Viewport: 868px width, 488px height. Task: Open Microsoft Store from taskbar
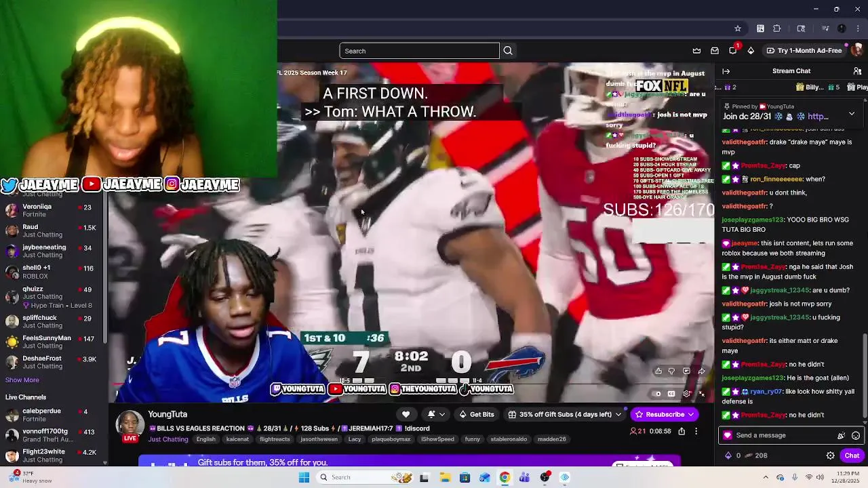point(465,477)
